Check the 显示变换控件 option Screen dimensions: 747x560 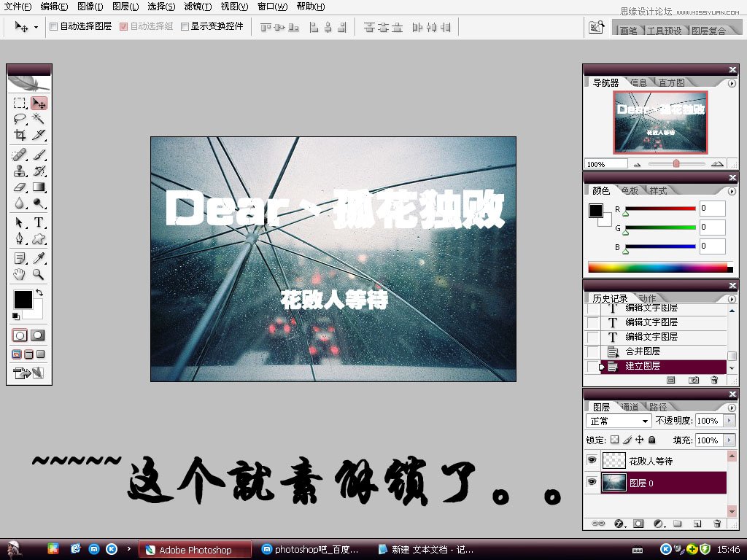coord(185,27)
